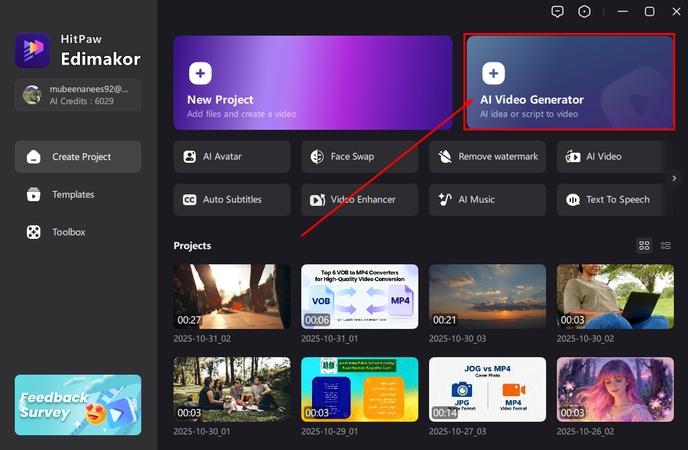The width and height of the screenshot is (688, 450).
Task: Open sunset project 2025-10-30_03
Action: click(487, 296)
